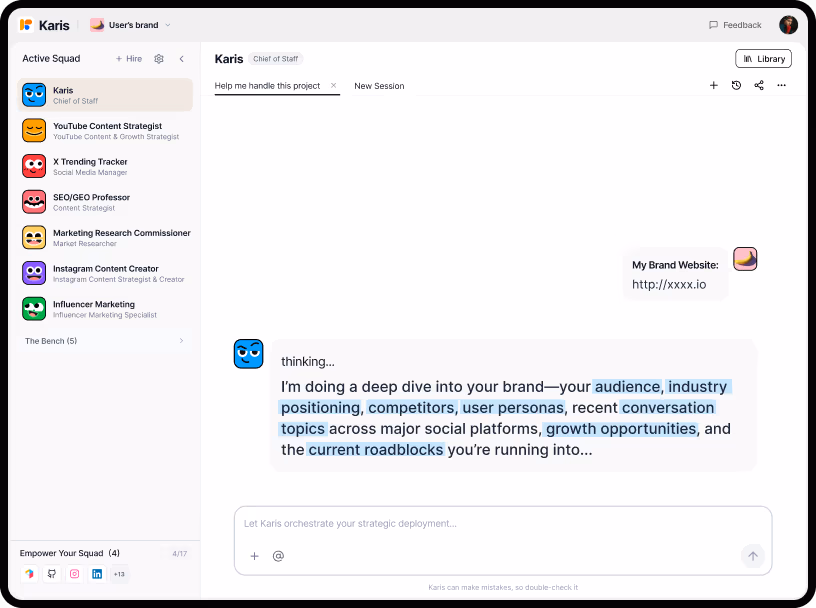Click the GitHub integration icon
Screen dimensions: 816x608
click(x=52, y=574)
